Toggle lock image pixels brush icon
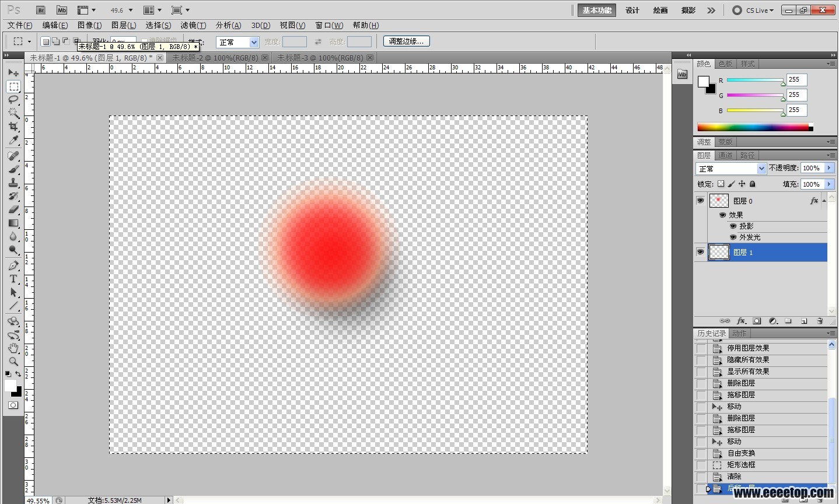839x504 pixels. pyautogui.click(x=731, y=184)
